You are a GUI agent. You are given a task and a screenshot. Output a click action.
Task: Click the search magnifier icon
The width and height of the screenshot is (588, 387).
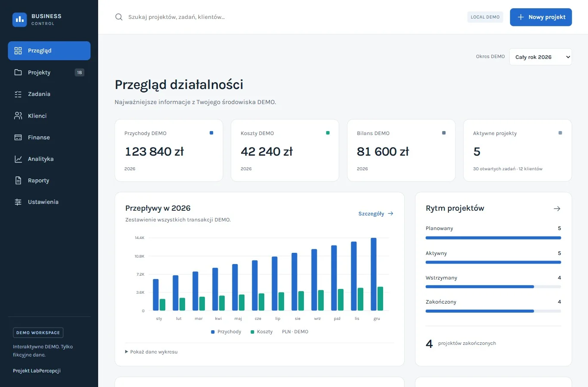coord(119,17)
